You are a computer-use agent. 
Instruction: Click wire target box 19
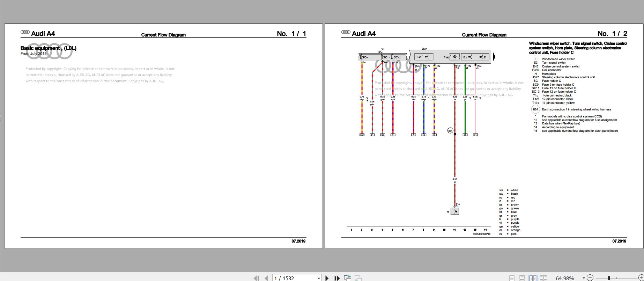(x=424, y=135)
